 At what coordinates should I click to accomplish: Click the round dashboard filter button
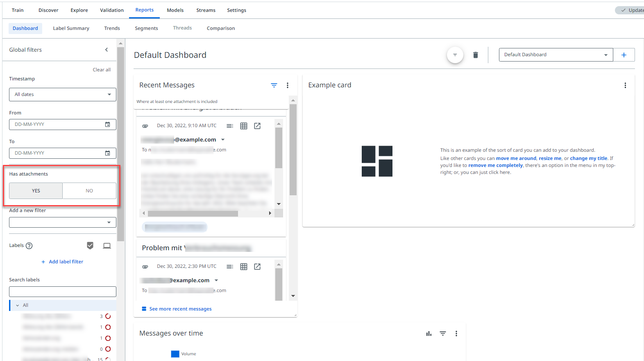click(x=455, y=55)
